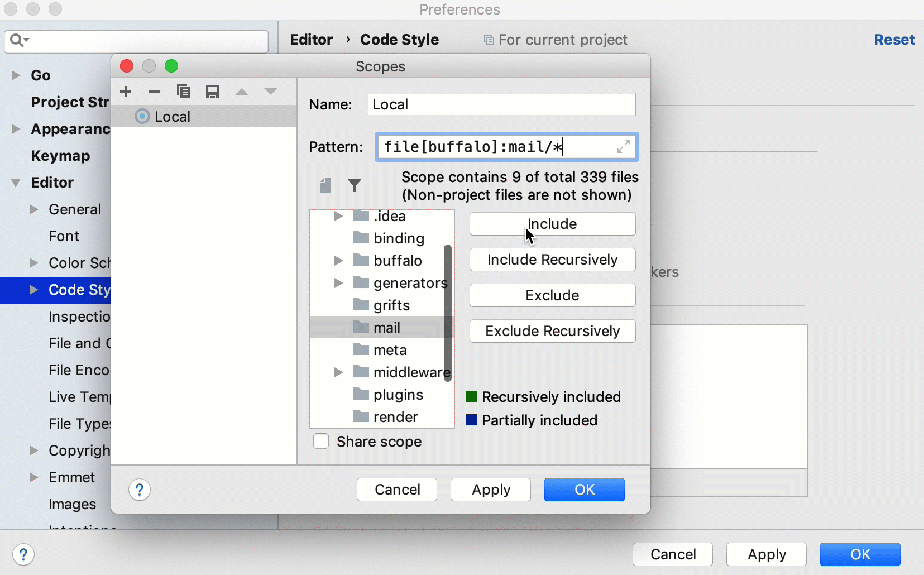The width and height of the screenshot is (924, 575).
Task: Expand the Pattern field editor
Action: (623, 147)
